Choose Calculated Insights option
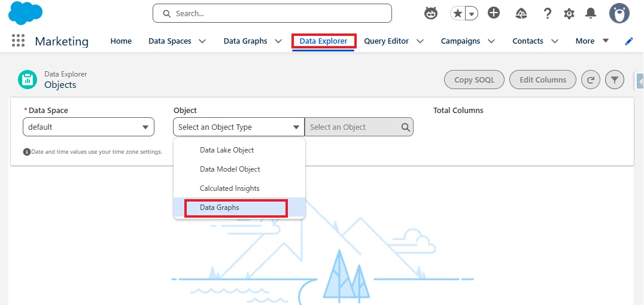Viewport: 644px width, 305px height. (239, 188)
